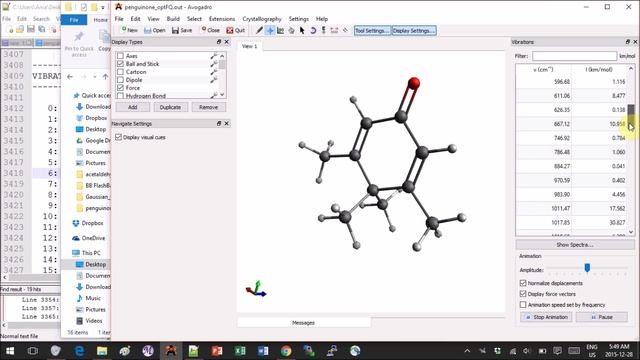Pause the vibration animation
Viewport: 640px width, 360px height.
[x=602, y=317]
